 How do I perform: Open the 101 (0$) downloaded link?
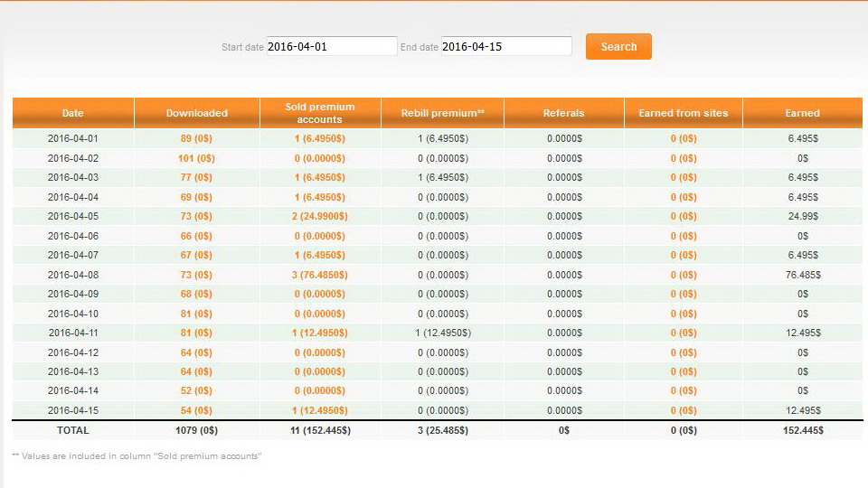(196, 158)
